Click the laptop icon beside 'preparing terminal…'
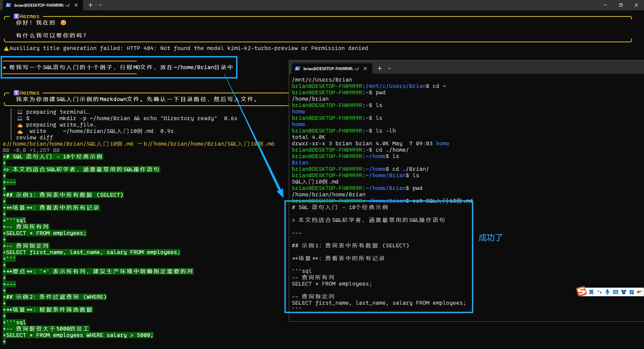Viewport: 644px width, 349px height. (20, 112)
